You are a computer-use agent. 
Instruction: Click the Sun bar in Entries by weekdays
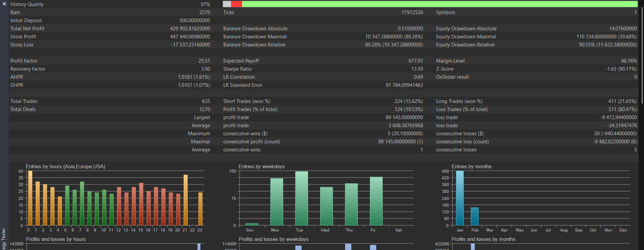[252, 224]
